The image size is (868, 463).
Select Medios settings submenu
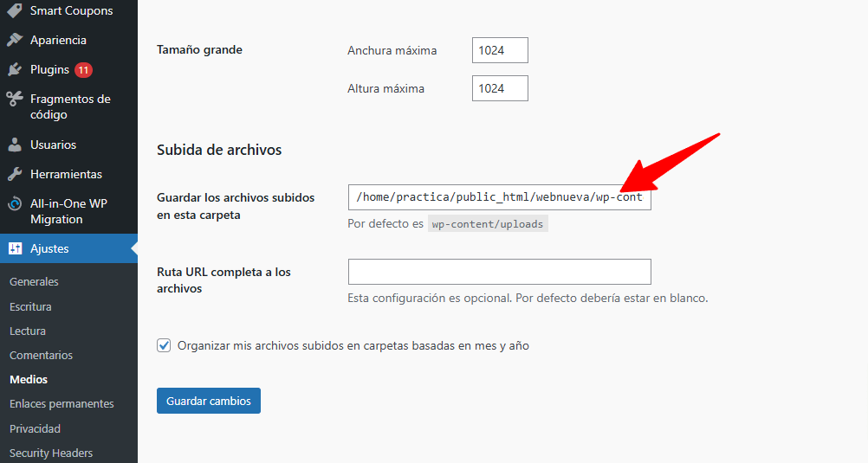(x=29, y=379)
